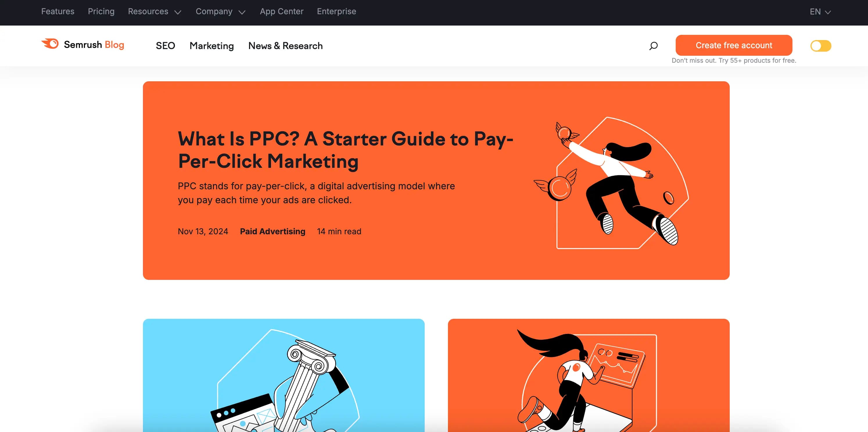Click the Create free account button
The image size is (868, 432).
tap(734, 46)
